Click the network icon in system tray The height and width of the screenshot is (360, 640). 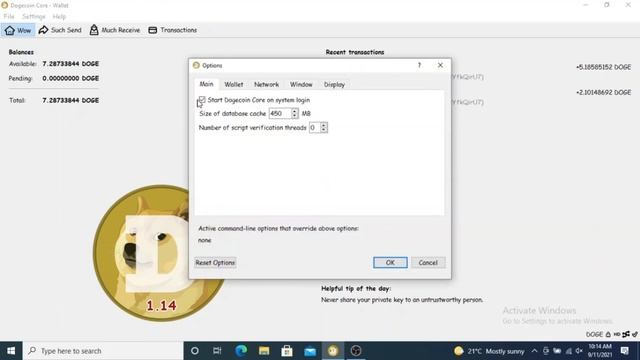pyautogui.click(x=569, y=351)
